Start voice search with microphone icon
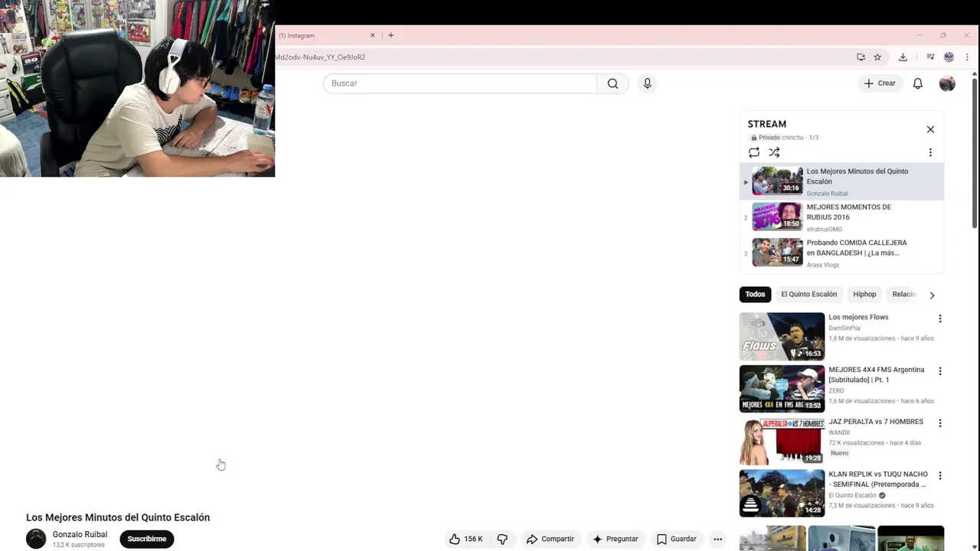The image size is (980, 551). pos(647,83)
